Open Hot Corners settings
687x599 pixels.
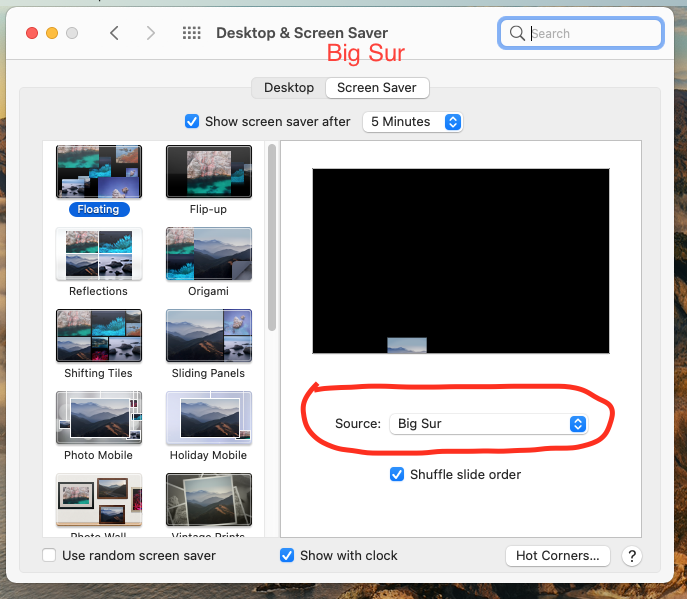[x=558, y=556]
